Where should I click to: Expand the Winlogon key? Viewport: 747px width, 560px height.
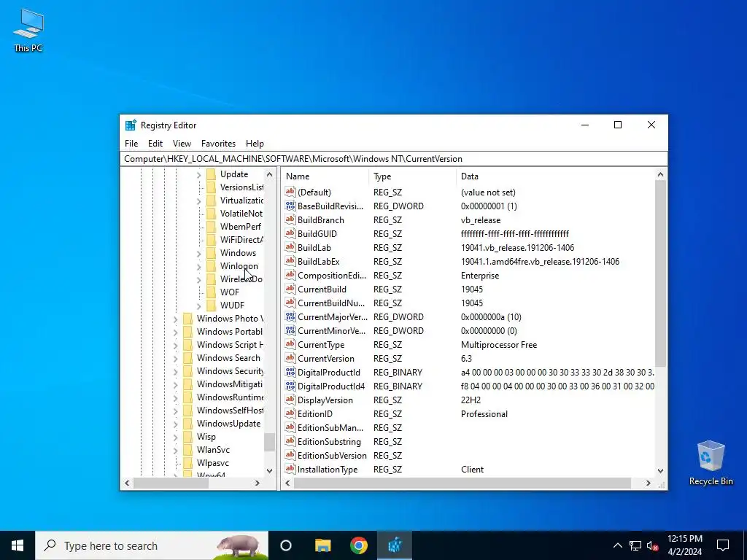[198, 267]
